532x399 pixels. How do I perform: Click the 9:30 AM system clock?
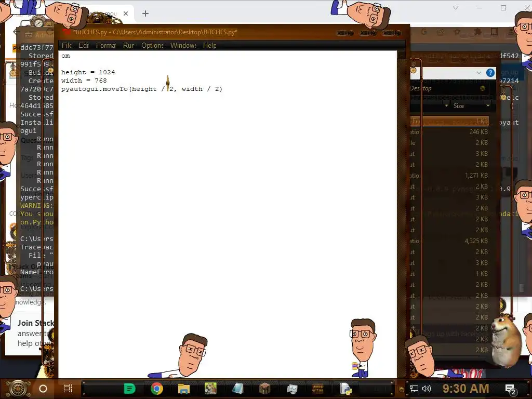point(465,389)
